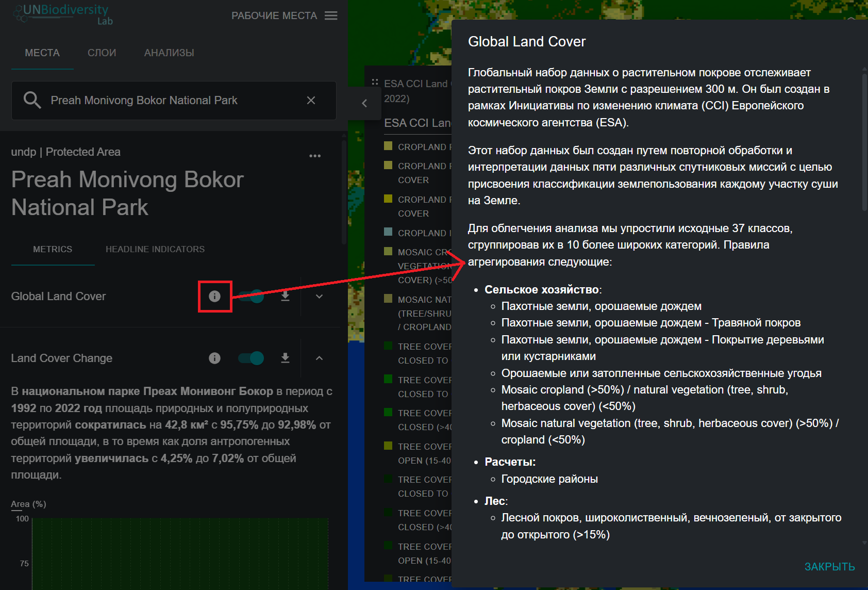The height and width of the screenshot is (590, 868).
Task: Select the HEADLINE INDICATORS tab
Action: pyautogui.click(x=155, y=250)
